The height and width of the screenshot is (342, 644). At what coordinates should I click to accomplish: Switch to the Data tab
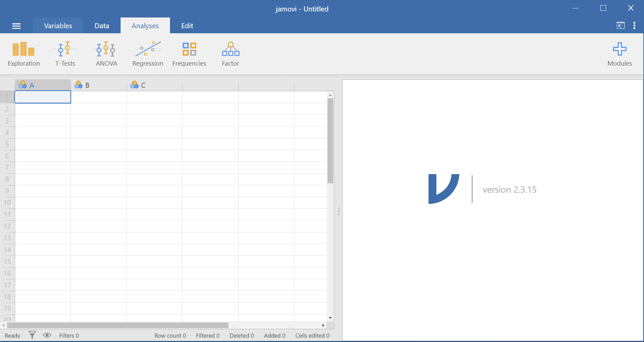102,26
